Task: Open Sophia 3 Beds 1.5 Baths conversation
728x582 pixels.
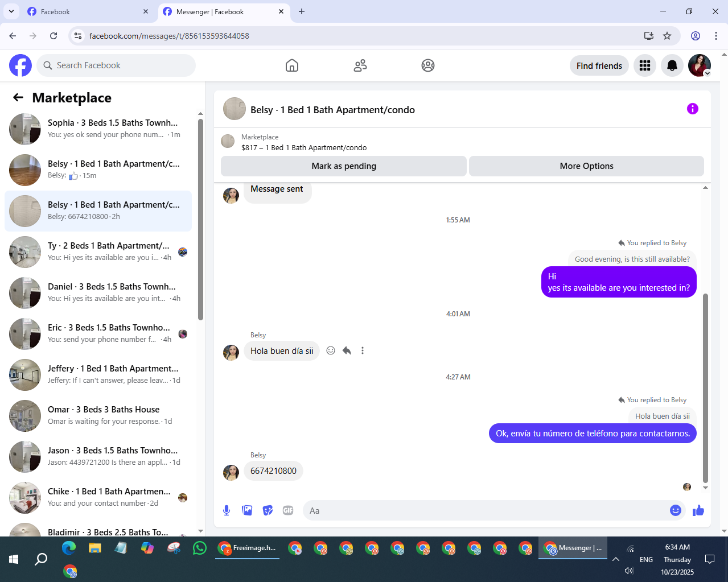Action: click(x=98, y=129)
